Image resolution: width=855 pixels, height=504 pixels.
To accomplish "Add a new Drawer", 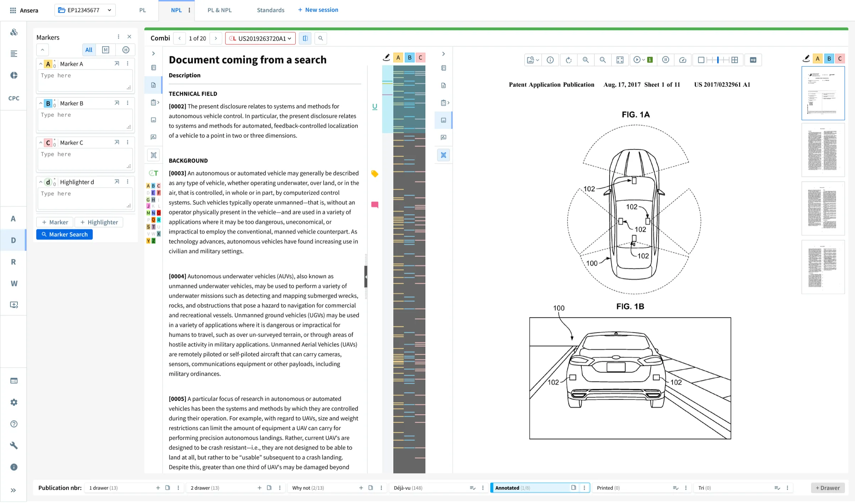I will pos(828,488).
